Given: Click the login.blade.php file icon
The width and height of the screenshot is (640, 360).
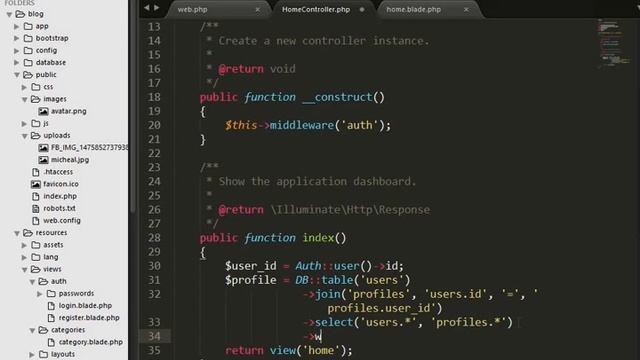Looking at the screenshot, I should pyautogui.click(x=51, y=306).
